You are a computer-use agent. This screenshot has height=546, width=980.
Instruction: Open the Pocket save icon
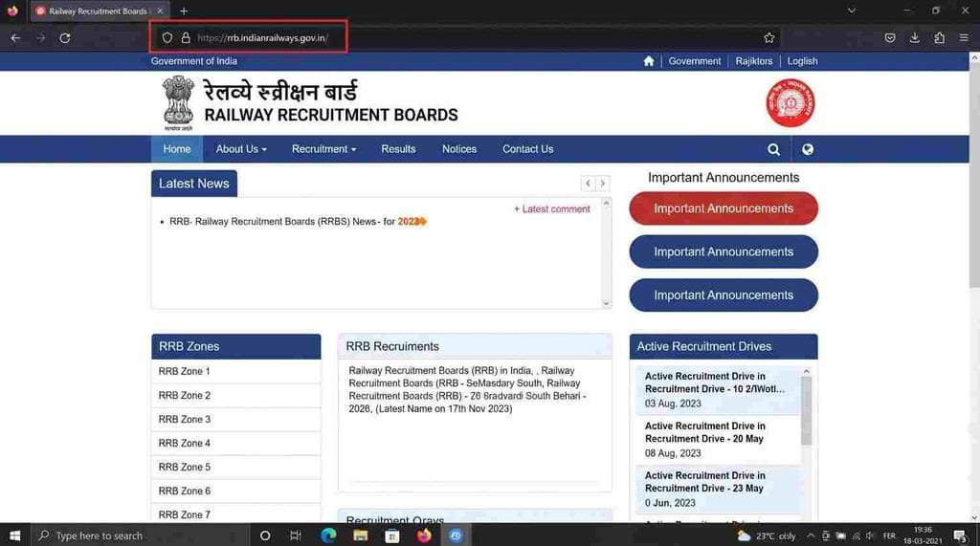pos(890,38)
